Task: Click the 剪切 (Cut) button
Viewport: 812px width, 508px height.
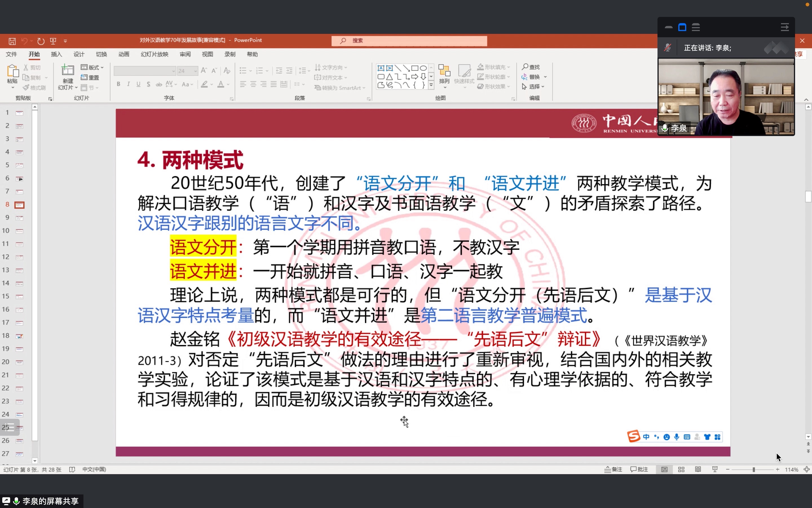Action: [32, 67]
